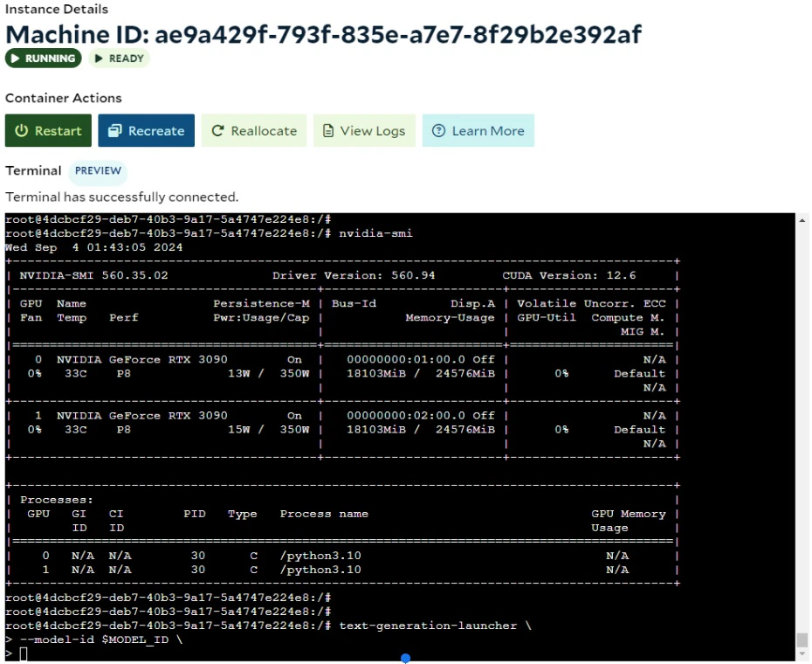
Task: Click GPU 0 'NVIDIA GeForce RTX 3090' name
Action: (x=142, y=359)
